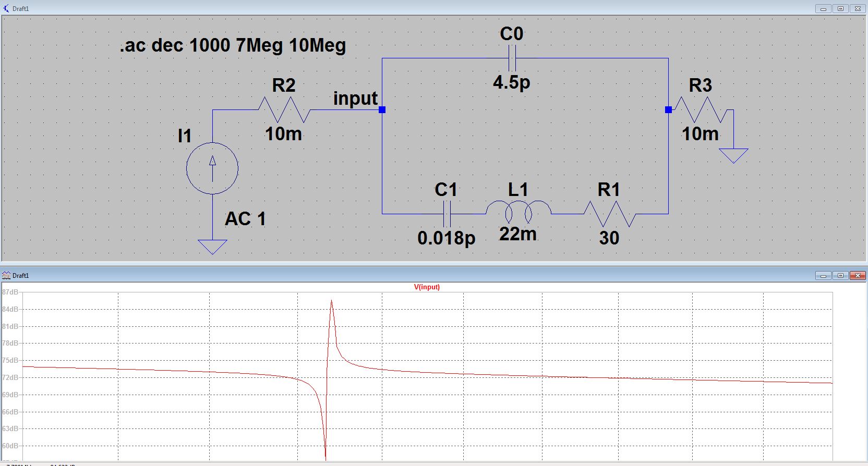Select the R2 resistor symbol

point(284,110)
